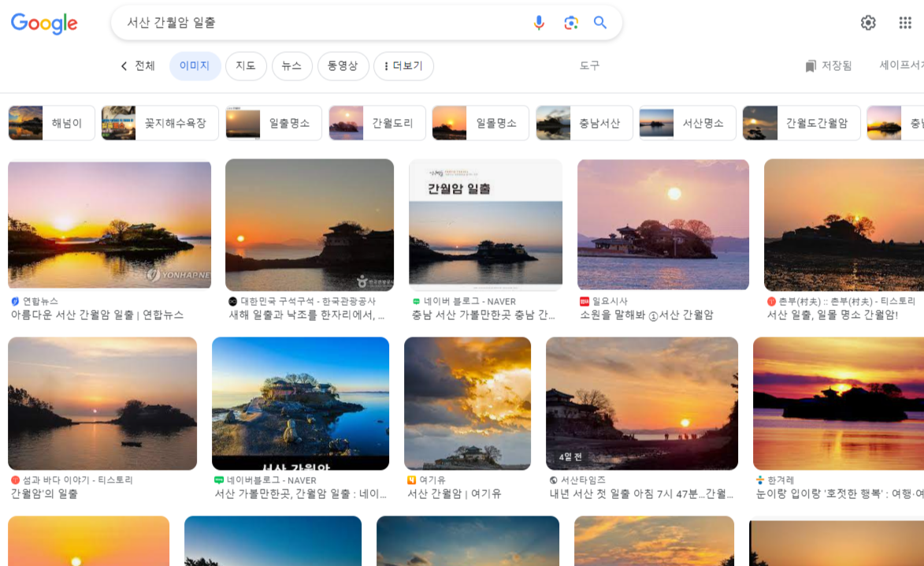The image size is (924, 566).
Task: Select the 일출명소 filter chip
Action: [x=273, y=123]
